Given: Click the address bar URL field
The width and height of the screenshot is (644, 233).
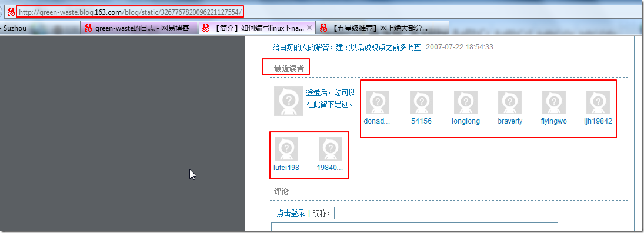Looking at the screenshot, I should pyautogui.click(x=130, y=12).
